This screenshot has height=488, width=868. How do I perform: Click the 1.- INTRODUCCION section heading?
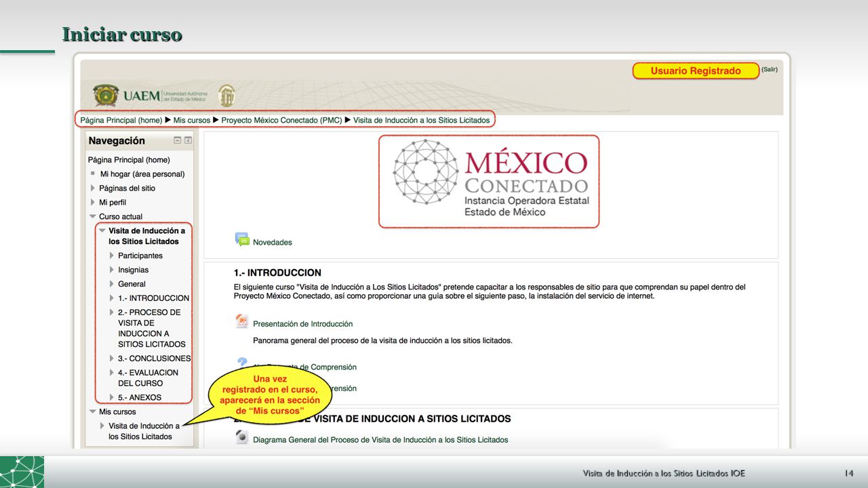[277, 272]
